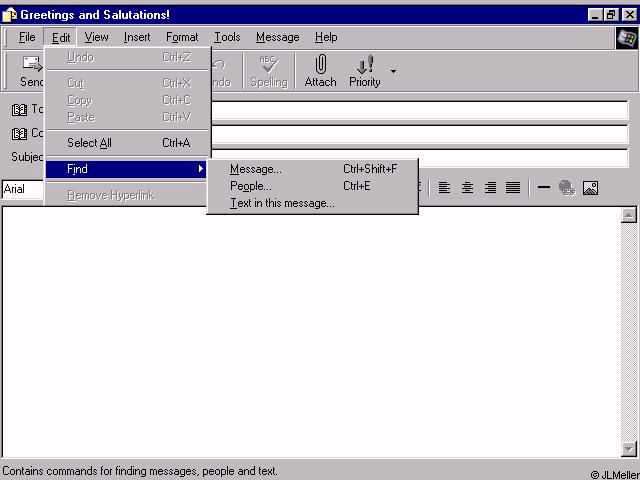Click the address book icon beside To
Viewport: 640px width, 480px height.
pos(19,110)
